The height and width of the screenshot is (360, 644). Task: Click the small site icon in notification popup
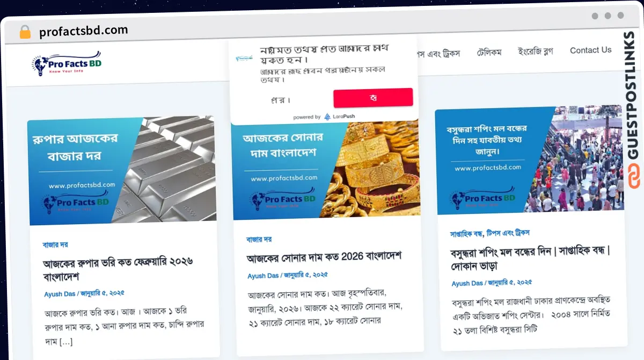coord(245,58)
